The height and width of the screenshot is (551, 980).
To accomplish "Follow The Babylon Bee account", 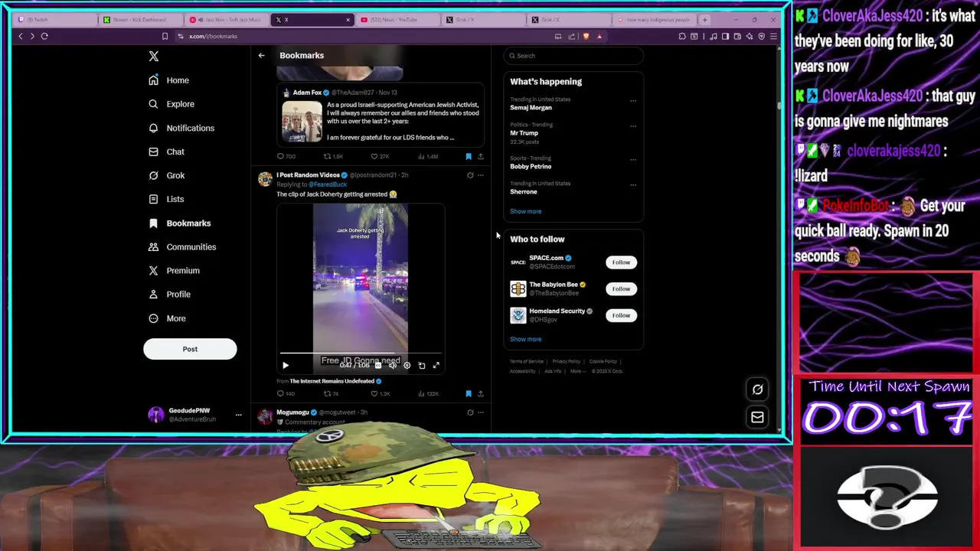I will point(621,289).
